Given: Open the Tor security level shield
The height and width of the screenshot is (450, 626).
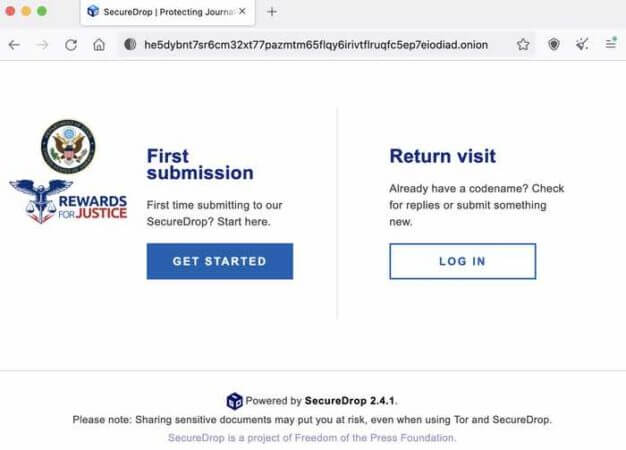Looking at the screenshot, I should point(553,45).
